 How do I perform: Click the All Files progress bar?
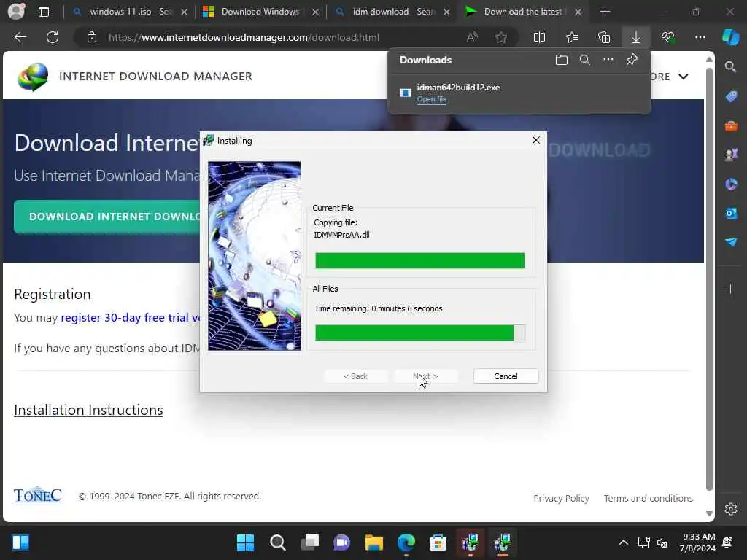[419, 332]
